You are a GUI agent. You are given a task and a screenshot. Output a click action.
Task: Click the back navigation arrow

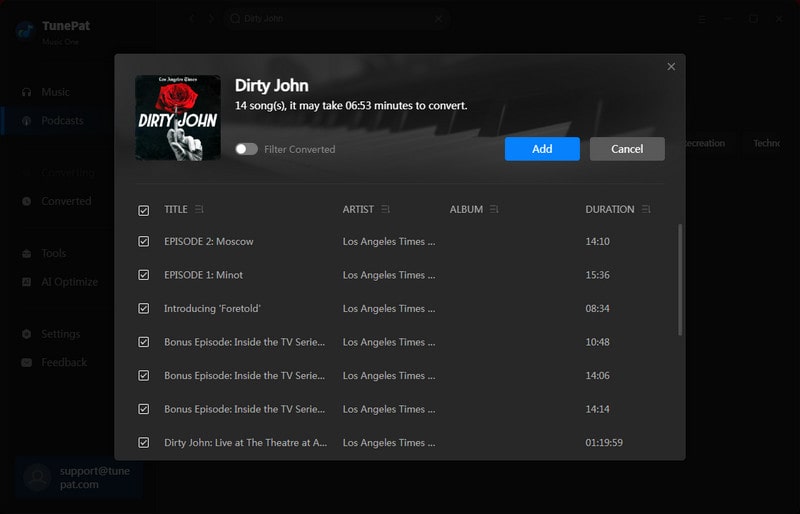coord(193,18)
